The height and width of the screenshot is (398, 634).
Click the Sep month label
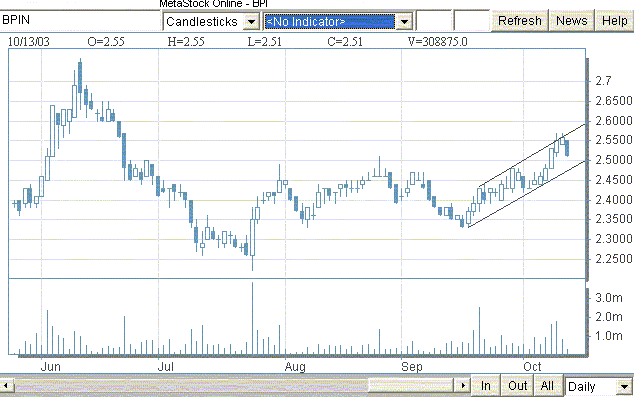[x=412, y=367]
